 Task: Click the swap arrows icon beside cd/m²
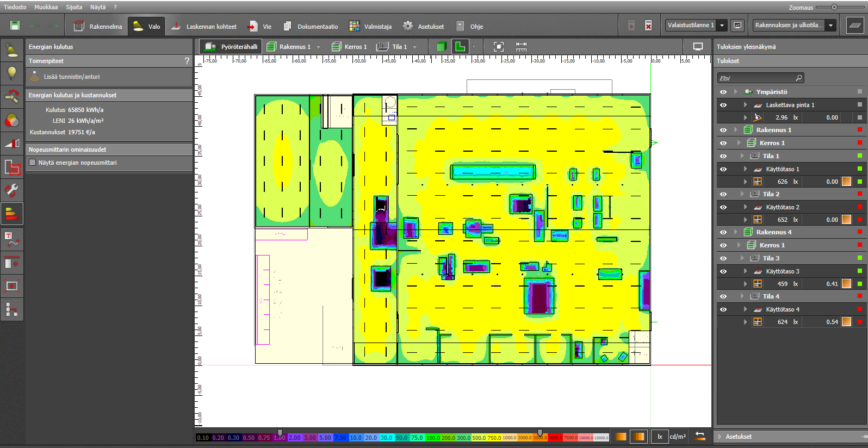(700, 437)
